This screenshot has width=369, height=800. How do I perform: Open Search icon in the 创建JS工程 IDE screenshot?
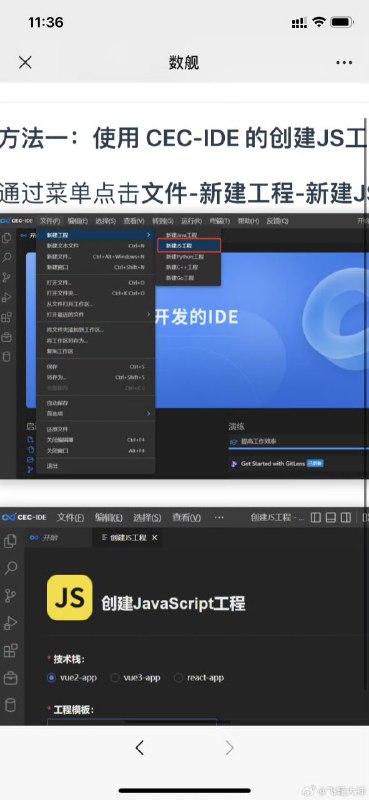10,568
